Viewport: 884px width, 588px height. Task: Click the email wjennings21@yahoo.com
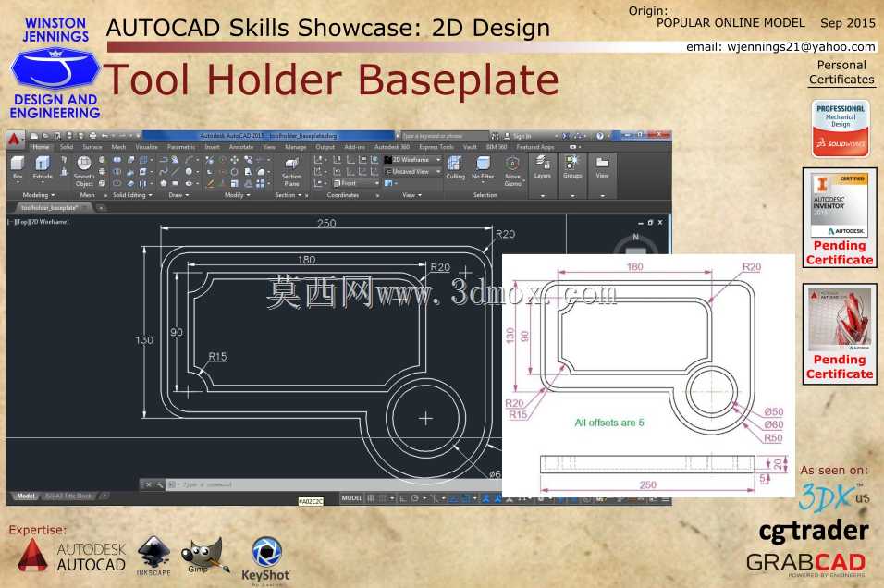(780, 47)
